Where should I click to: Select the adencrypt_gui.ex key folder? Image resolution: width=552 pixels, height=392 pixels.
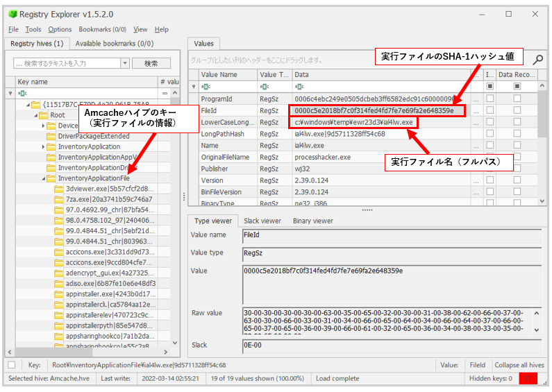click(110, 273)
